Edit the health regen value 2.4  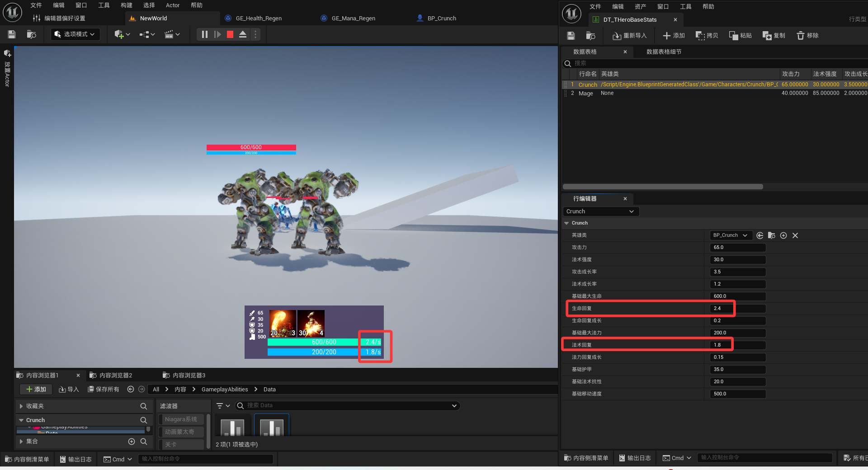738,309
